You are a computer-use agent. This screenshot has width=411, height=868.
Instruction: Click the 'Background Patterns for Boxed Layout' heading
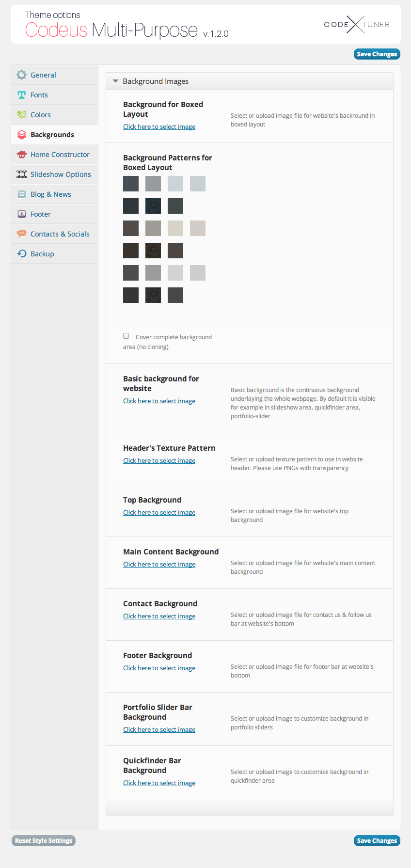tap(168, 162)
